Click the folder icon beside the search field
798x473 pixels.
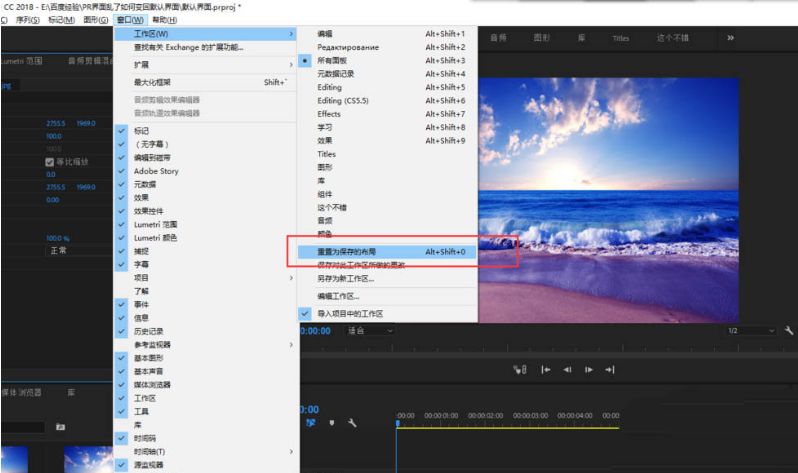(60, 427)
